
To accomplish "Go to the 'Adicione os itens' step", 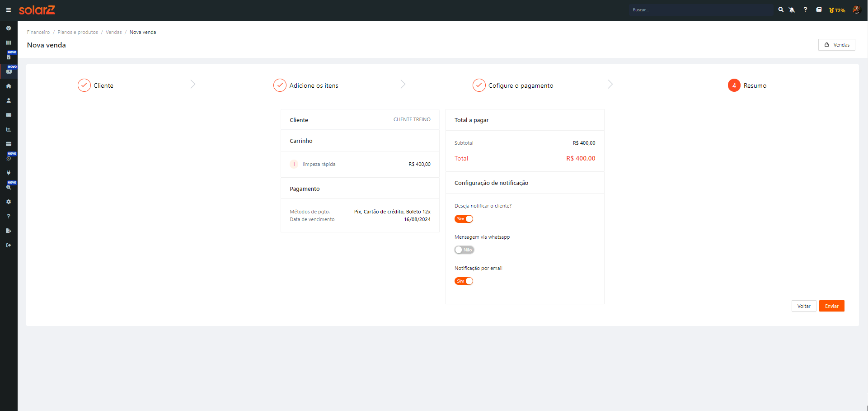I will pos(306,85).
